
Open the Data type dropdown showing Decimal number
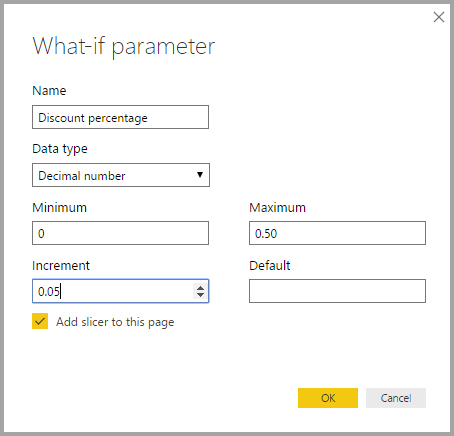[121, 175]
